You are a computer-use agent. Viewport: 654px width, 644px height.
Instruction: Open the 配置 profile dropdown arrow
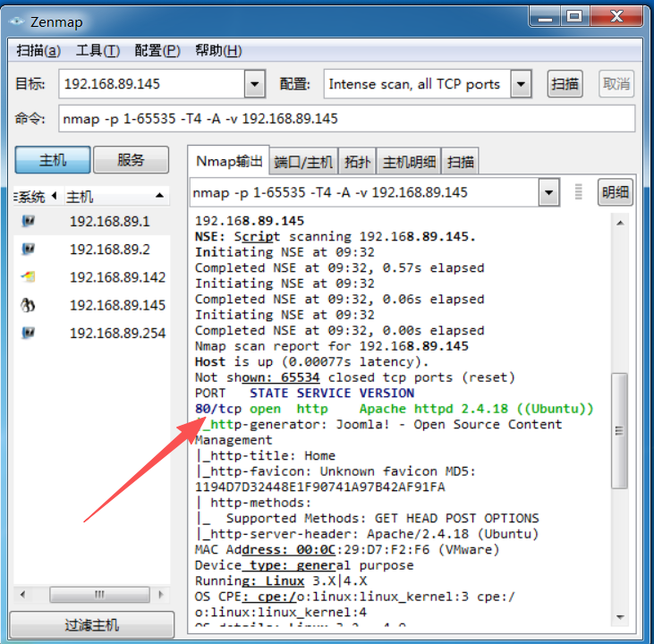coord(521,84)
